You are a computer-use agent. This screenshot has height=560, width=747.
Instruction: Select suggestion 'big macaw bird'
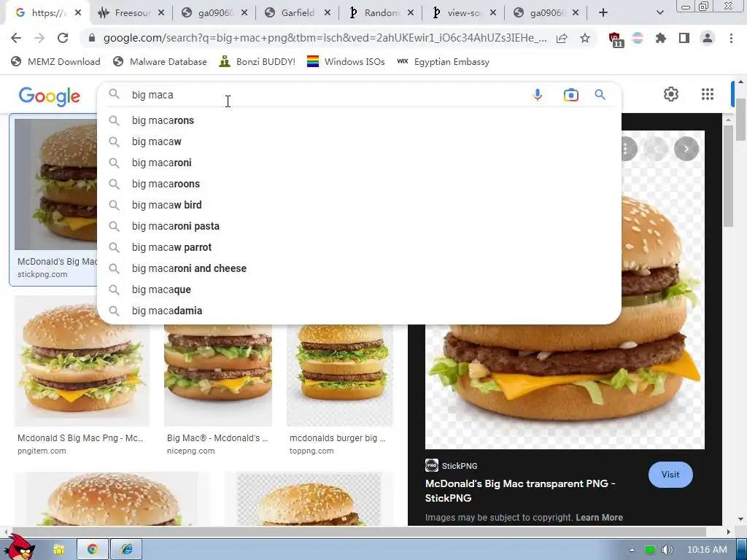(x=359, y=205)
